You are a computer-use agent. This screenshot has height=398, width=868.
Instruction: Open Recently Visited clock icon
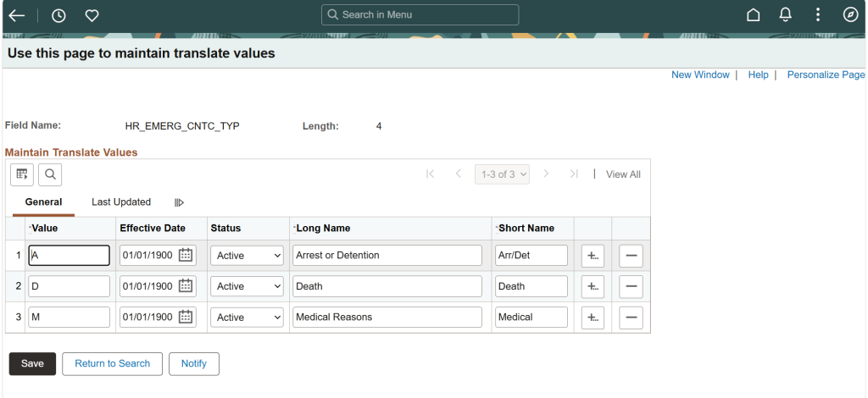click(58, 16)
